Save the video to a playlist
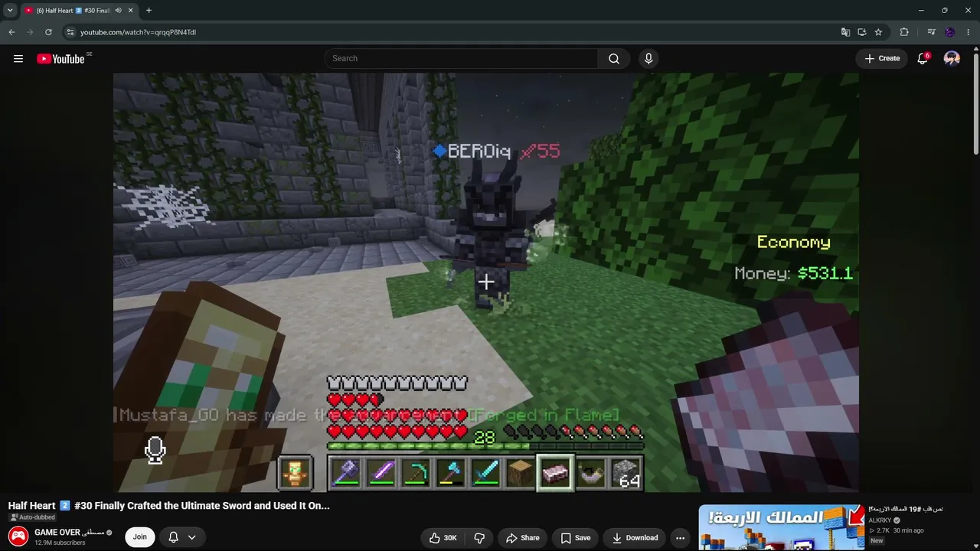 coord(575,538)
